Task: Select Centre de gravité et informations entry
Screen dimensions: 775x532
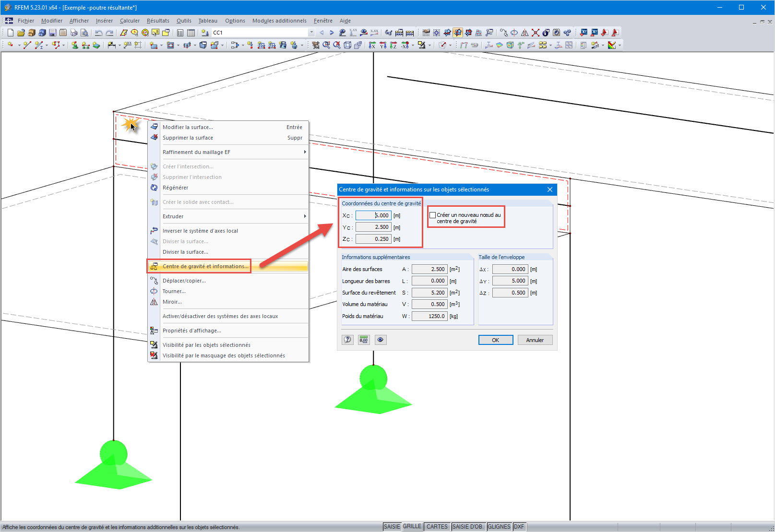Action: click(228, 266)
